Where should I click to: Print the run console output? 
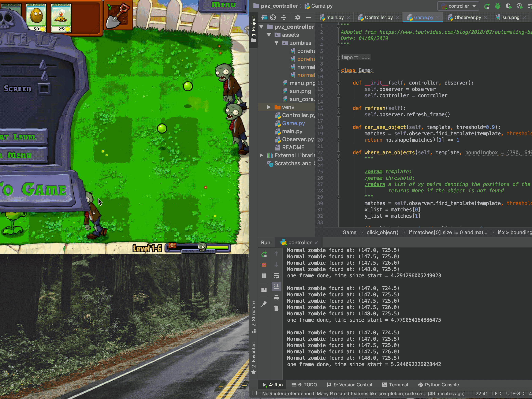(x=276, y=298)
